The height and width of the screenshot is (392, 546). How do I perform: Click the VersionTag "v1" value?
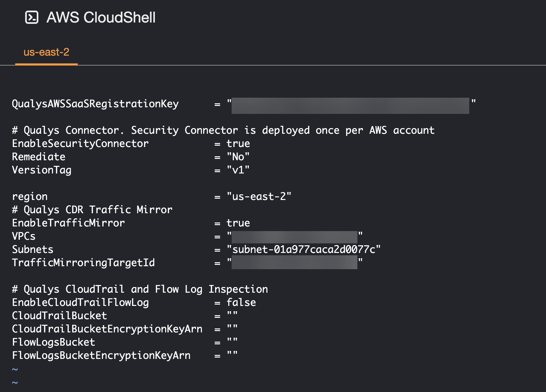(x=238, y=170)
